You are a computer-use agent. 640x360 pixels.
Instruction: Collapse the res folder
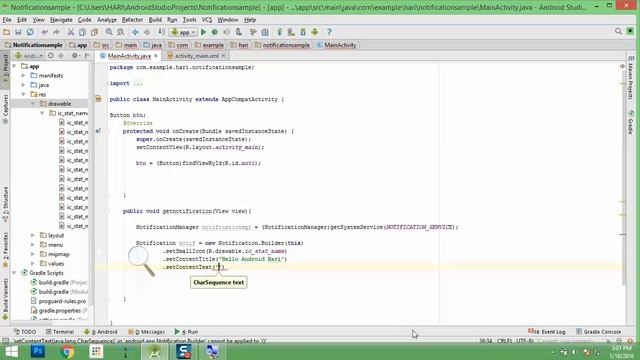(x=24, y=94)
